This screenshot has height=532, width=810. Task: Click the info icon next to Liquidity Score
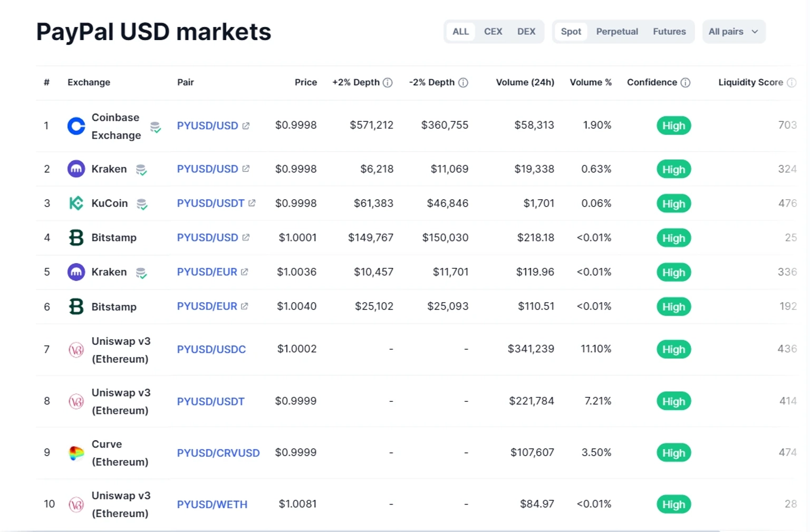[x=792, y=82]
